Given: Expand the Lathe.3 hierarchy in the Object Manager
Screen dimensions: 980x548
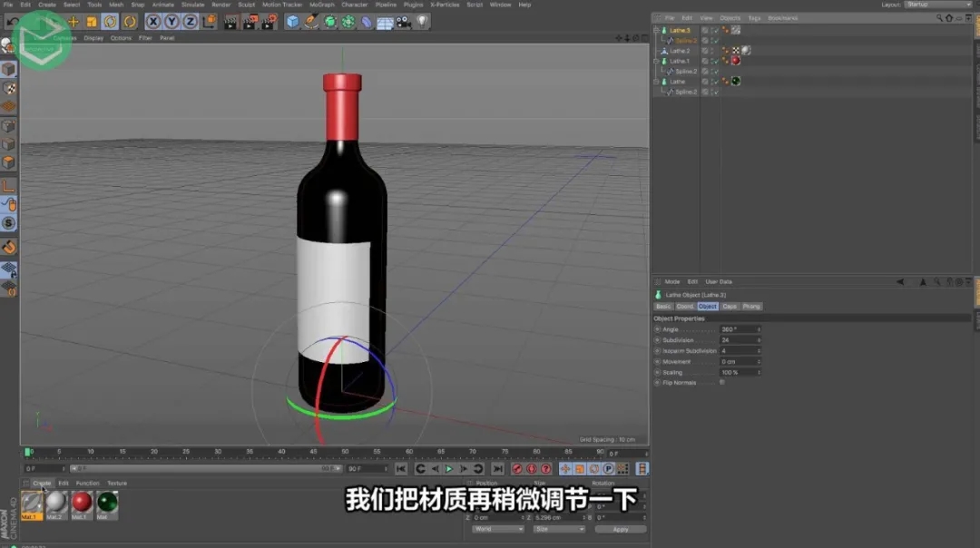Looking at the screenshot, I should 655,29.
